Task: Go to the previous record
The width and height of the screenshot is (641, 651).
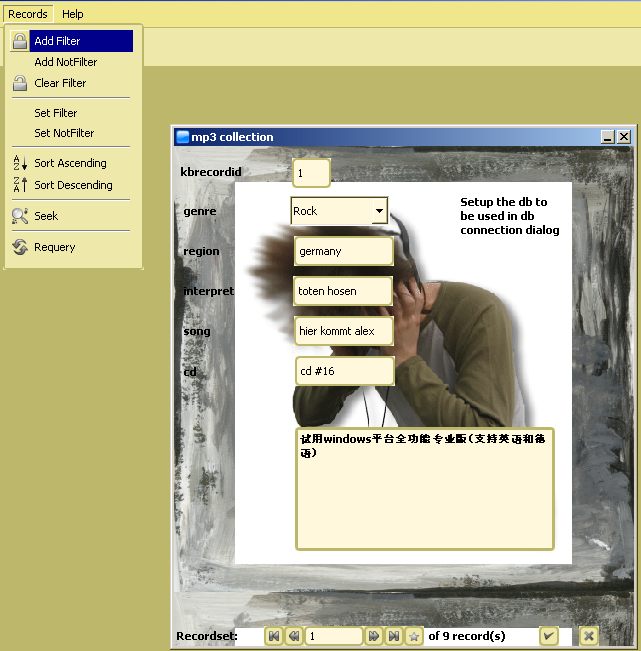Action: click(x=294, y=636)
